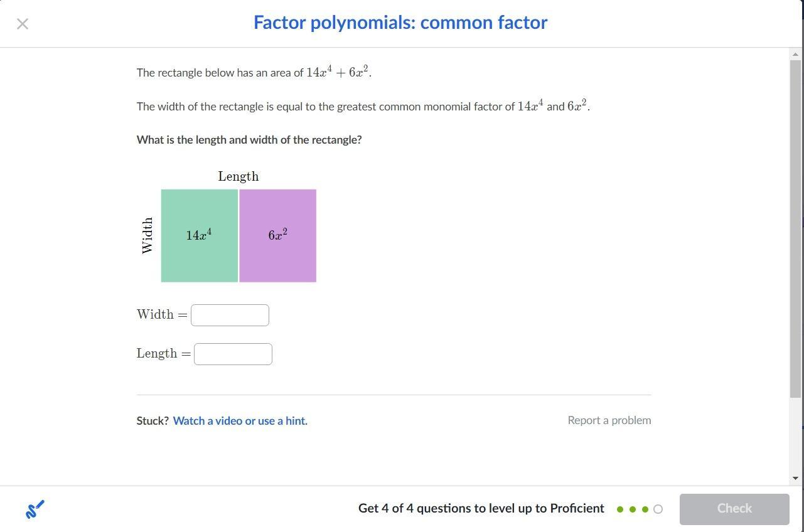This screenshot has height=532, width=804.
Task: Click the 'Report a problem' link
Action: point(609,420)
